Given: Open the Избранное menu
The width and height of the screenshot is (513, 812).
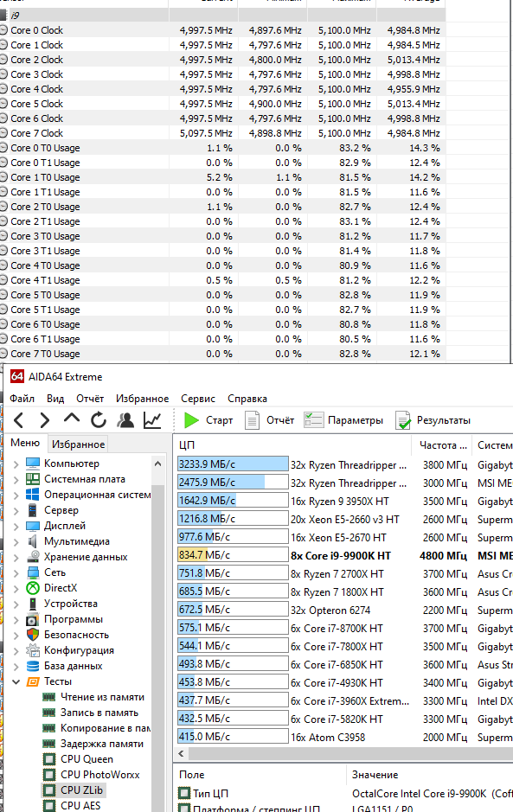Looking at the screenshot, I should click(143, 399).
